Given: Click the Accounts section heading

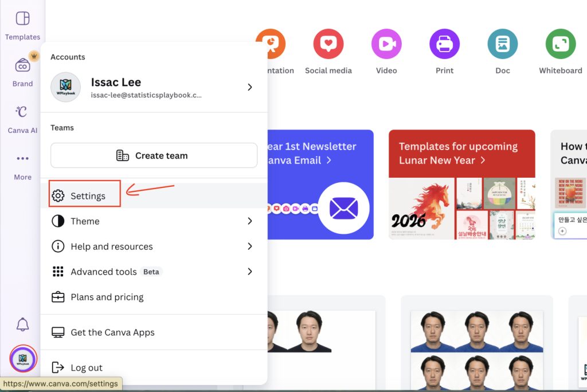Looking at the screenshot, I should point(68,57).
